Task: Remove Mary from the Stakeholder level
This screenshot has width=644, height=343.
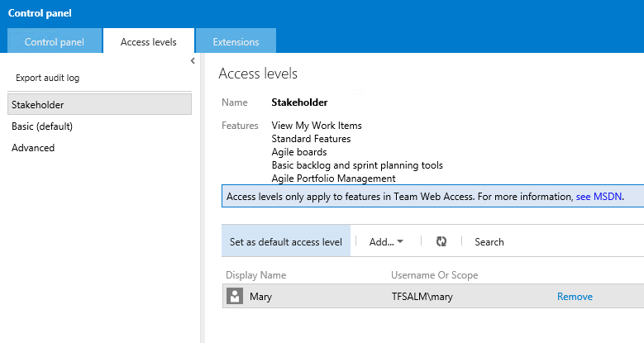Action: click(575, 297)
